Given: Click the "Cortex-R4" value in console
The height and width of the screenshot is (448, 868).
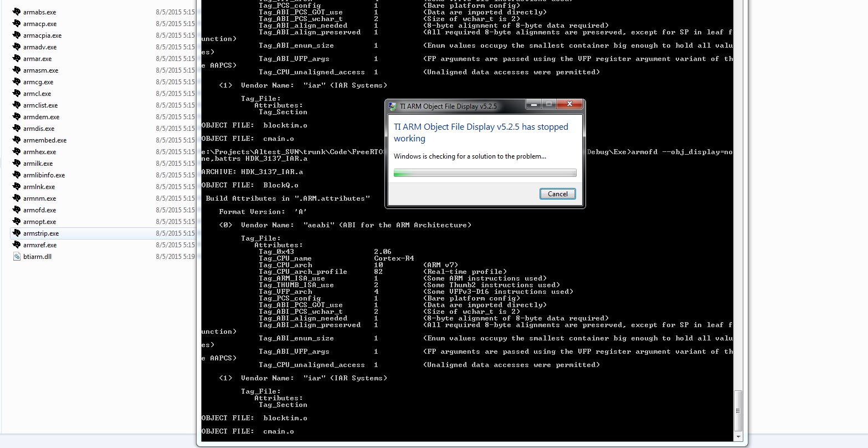Looking at the screenshot, I should (394, 258).
